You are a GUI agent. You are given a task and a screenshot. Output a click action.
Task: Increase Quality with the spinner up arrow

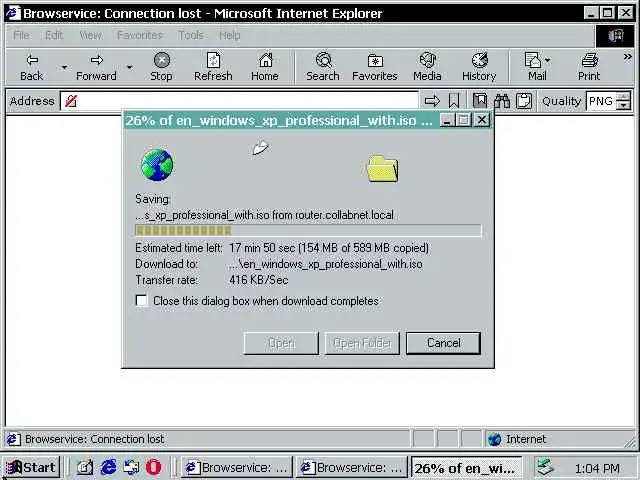[623, 97]
